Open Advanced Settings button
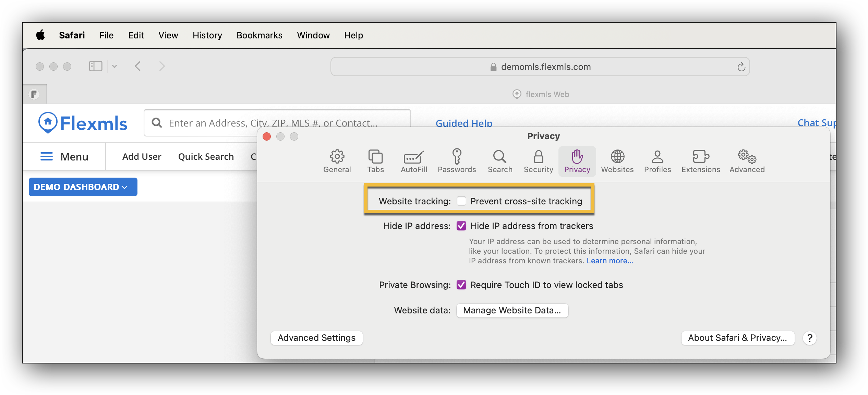Viewport: 868px width, 395px height. (316, 338)
